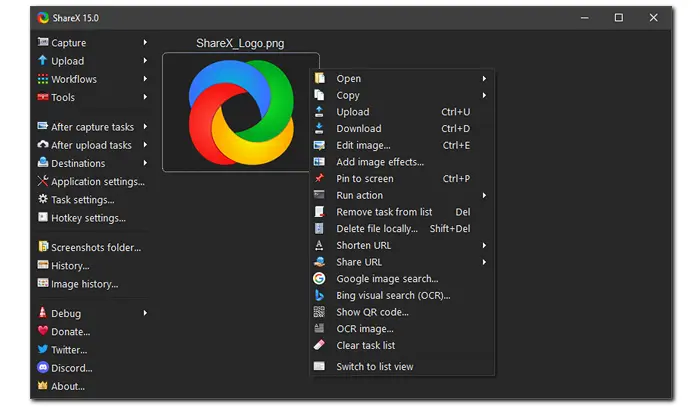Click the Download arrow icon in context menu
This screenshot has height=407, width=700.
319,128
